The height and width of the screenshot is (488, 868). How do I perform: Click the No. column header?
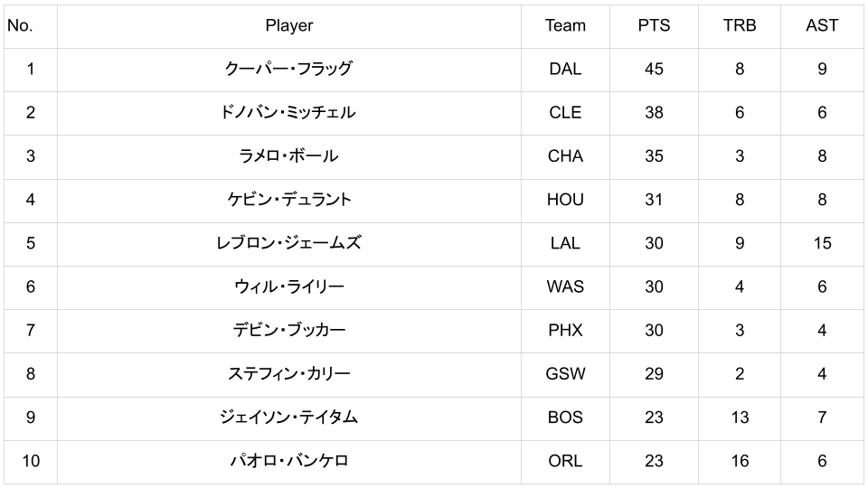(20, 25)
